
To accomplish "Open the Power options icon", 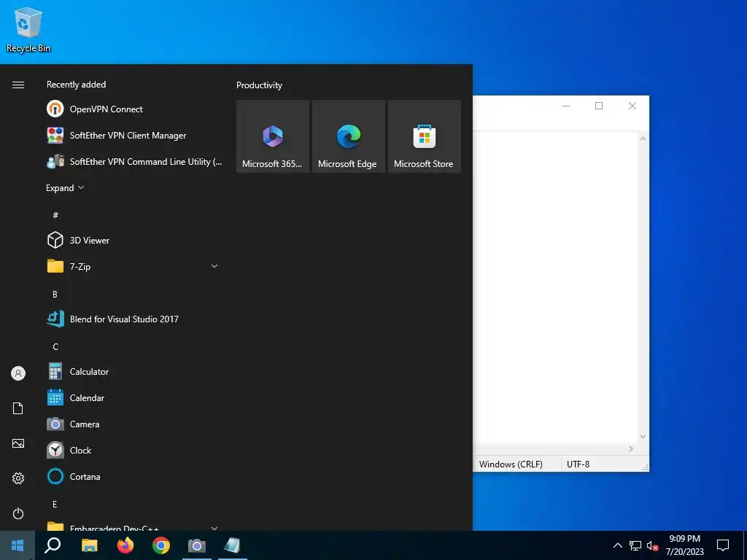I will point(18,513).
